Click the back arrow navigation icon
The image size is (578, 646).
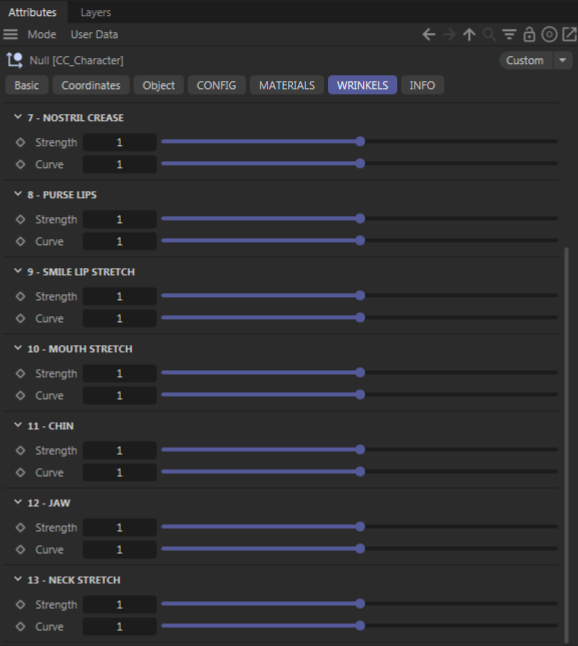click(x=429, y=35)
